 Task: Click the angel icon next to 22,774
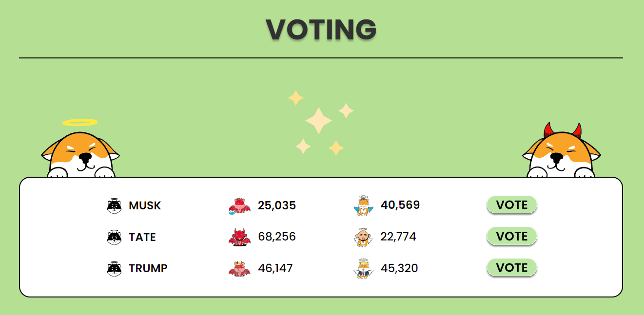[x=363, y=237]
